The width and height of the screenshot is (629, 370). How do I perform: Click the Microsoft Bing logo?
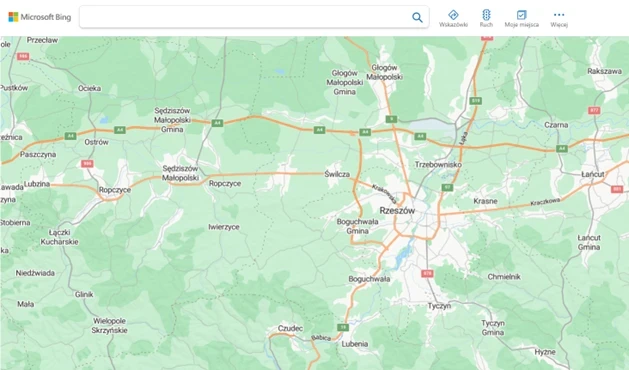tap(40, 17)
